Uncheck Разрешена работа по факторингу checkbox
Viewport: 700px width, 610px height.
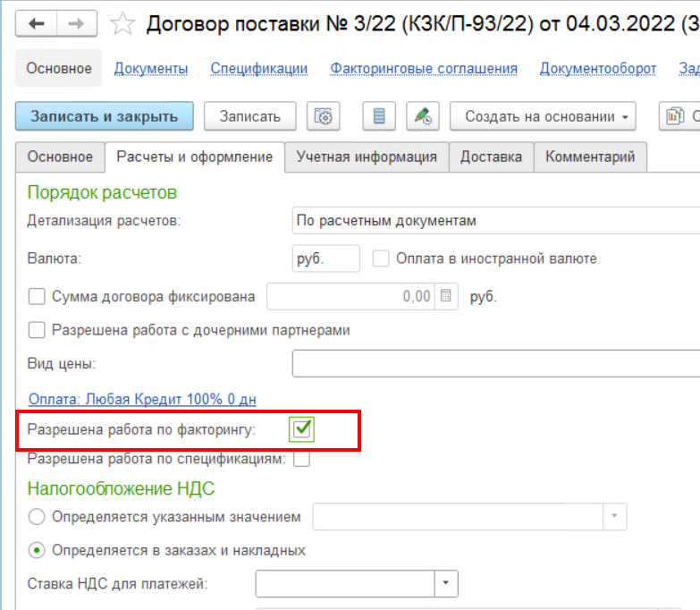pyautogui.click(x=302, y=429)
